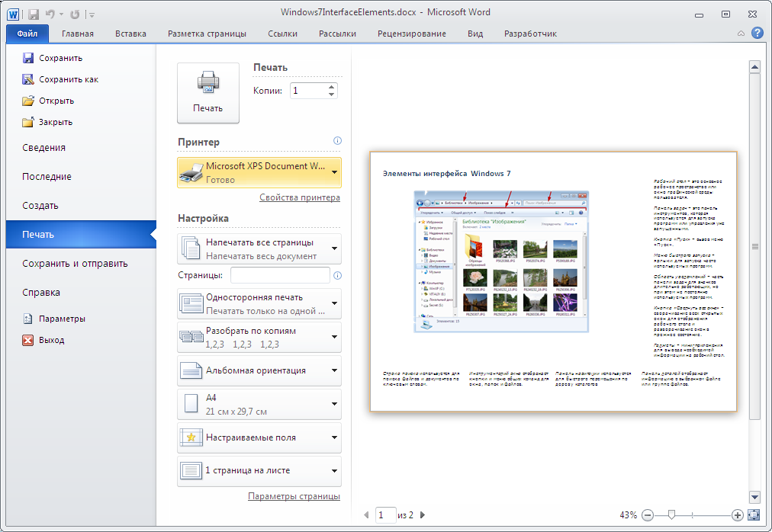Open the Разобрать по копиям dropdown
This screenshot has height=532, width=772.
[259, 337]
